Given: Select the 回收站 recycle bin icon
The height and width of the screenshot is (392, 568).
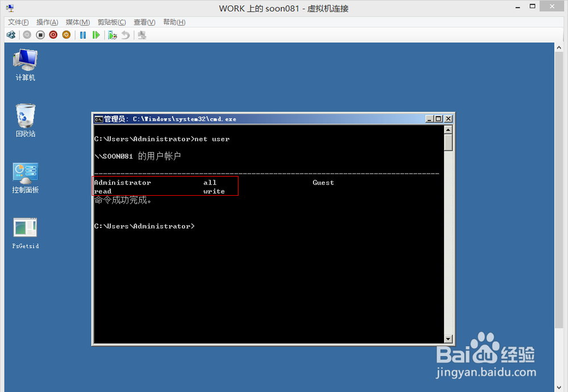Looking at the screenshot, I should tap(26, 120).
